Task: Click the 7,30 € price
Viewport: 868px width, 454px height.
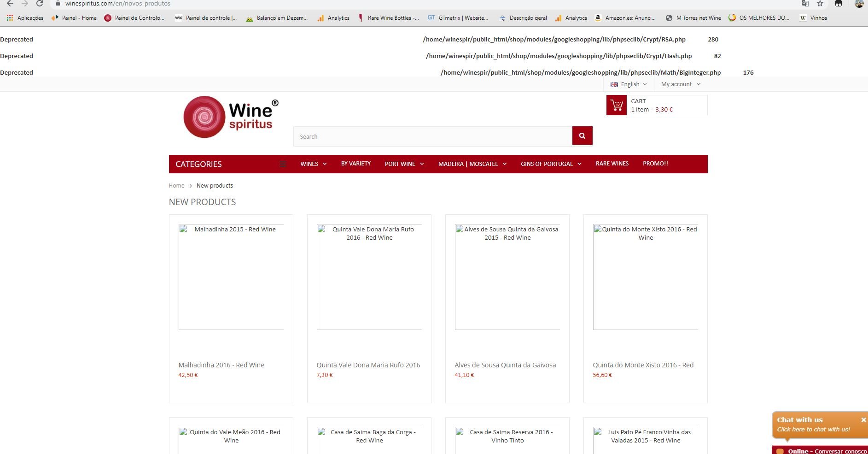Action: [325, 375]
